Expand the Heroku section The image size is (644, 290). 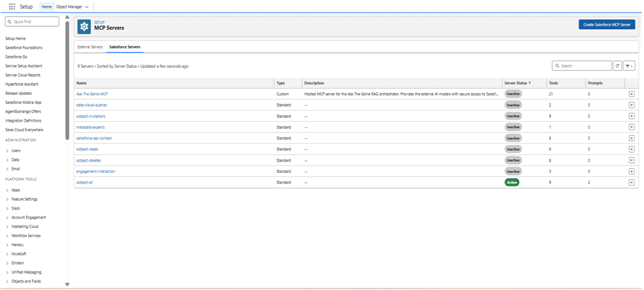[x=7, y=245]
